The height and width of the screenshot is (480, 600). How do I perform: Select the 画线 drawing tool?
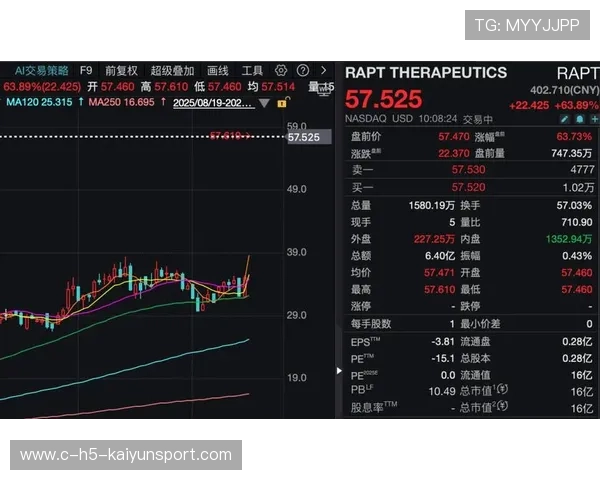coord(217,70)
